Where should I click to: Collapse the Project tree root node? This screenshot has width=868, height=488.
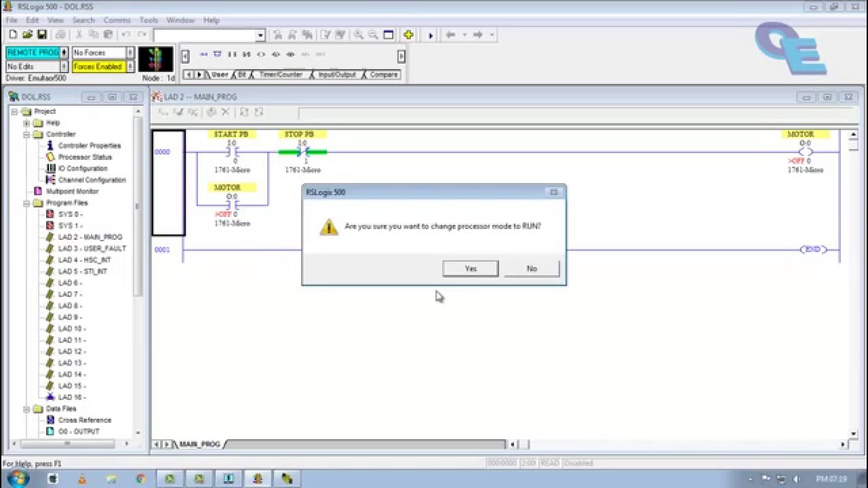click(x=14, y=112)
